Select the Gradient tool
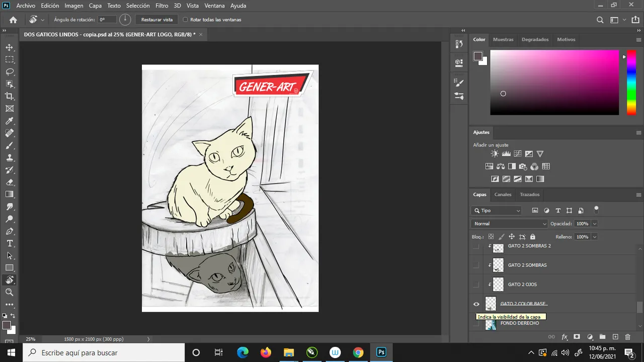 tap(9, 194)
